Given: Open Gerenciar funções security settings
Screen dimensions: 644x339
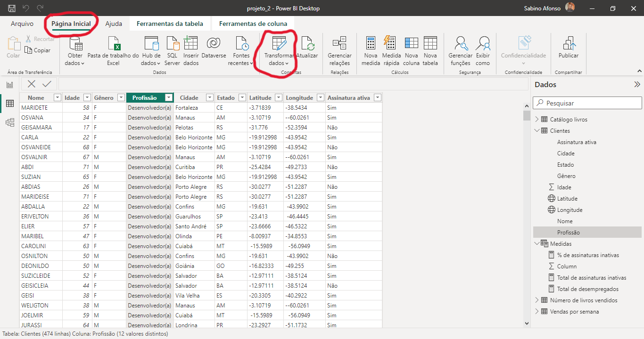Looking at the screenshot, I should tap(461, 51).
